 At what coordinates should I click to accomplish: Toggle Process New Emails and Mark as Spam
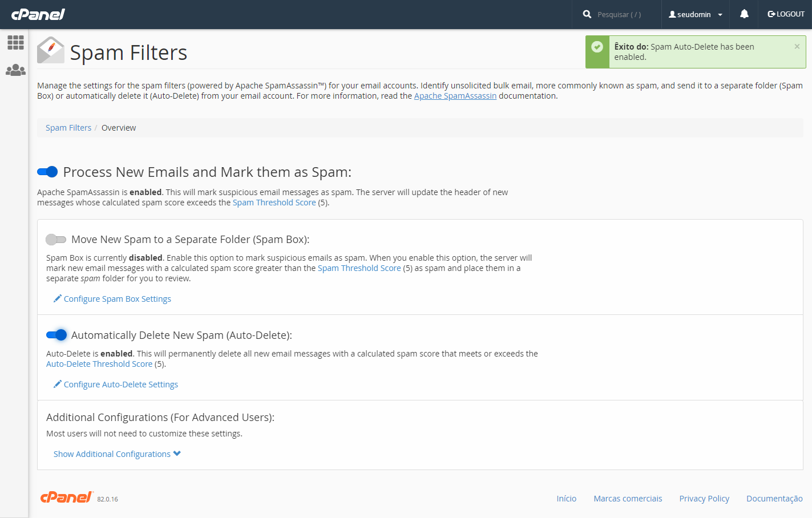click(47, 172)
